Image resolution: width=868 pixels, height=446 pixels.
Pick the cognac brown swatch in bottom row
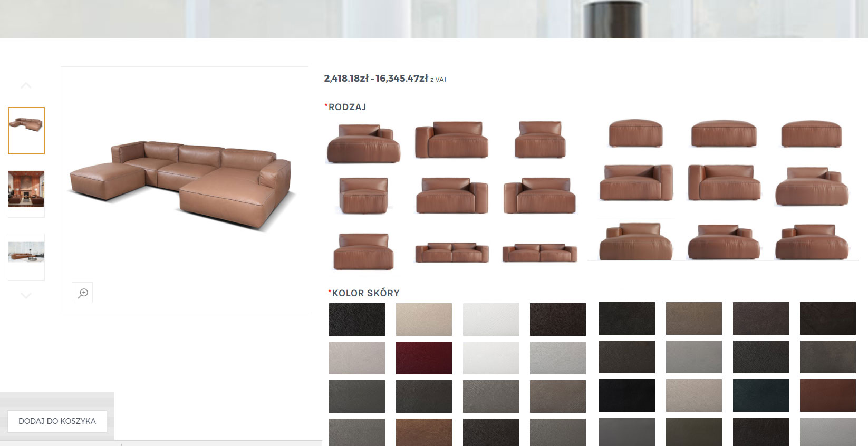tap(424, 432)
